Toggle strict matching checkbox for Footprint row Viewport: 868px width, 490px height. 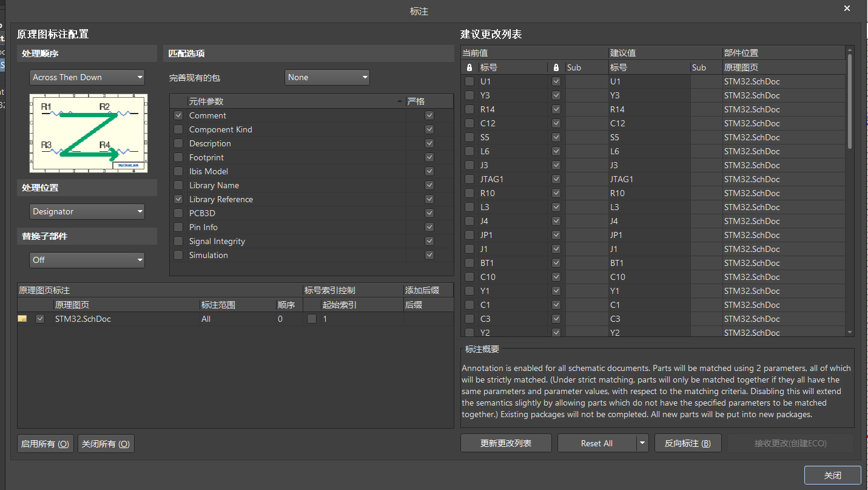click(429, 157)
